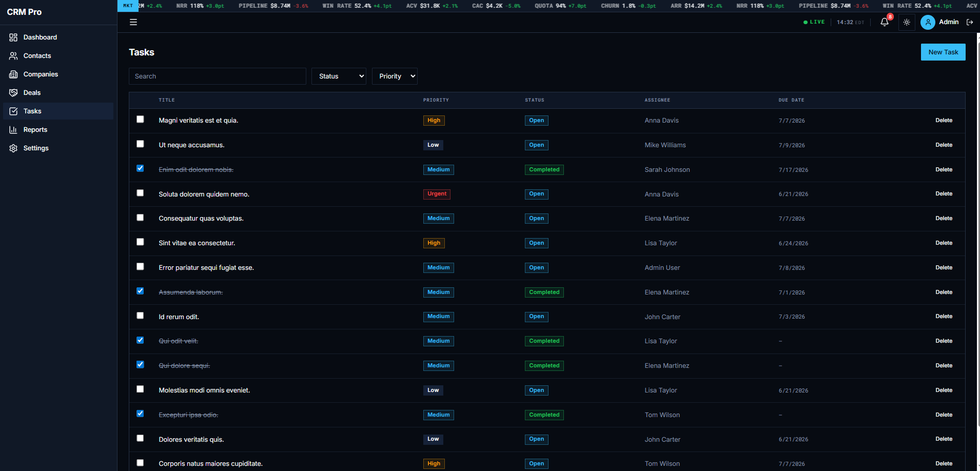Expand the Status filter dropdown
This screenshot has height=471, width=980.
339,76
